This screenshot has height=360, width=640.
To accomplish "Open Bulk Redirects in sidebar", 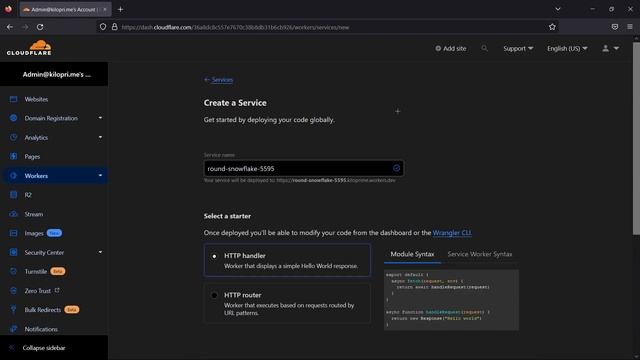I will [x=42, y=310].
